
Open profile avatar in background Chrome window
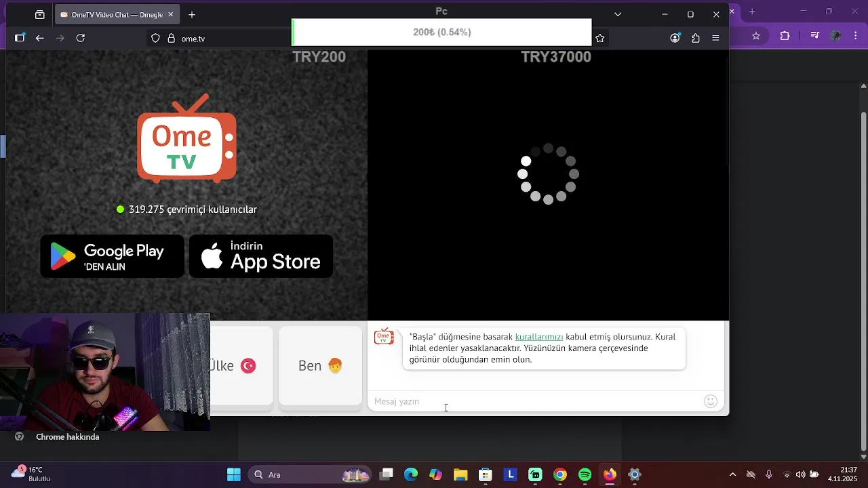[x=836, y=36]
